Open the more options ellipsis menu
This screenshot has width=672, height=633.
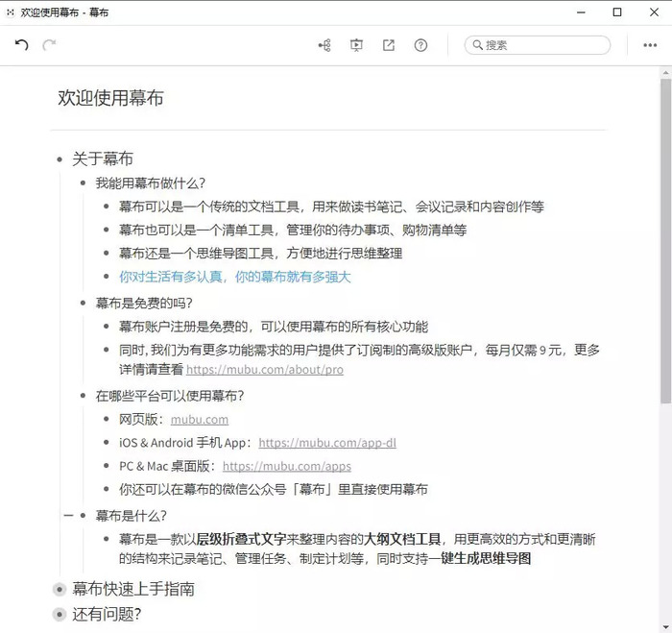[x=650, y=45]
